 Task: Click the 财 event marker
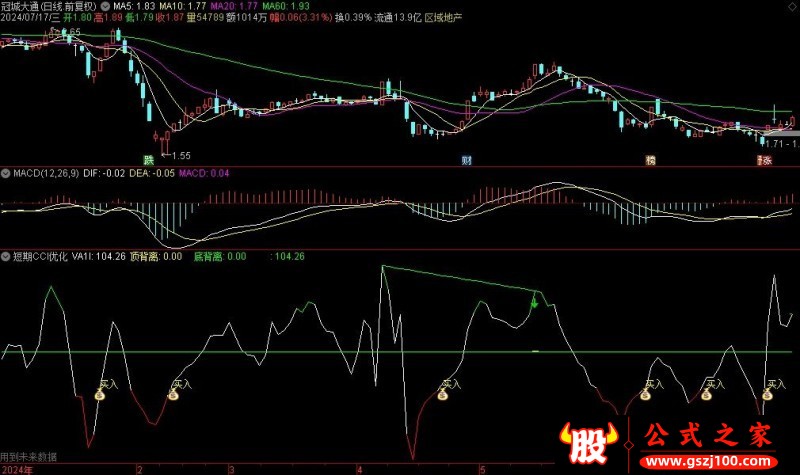pos(466,160)
